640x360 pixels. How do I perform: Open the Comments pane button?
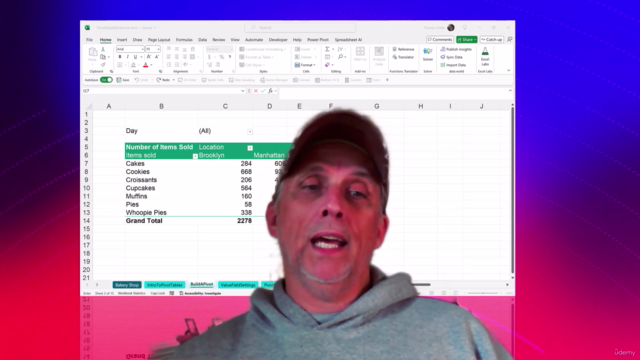tap(440, 40)
